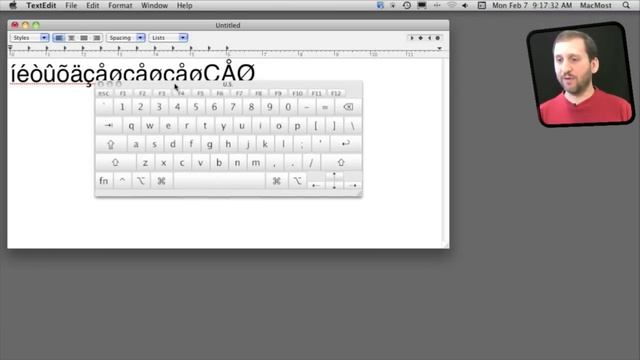This screenshot has width=640, height=360.
Task: Open the MacMost user menu
Action: [596, 5]
